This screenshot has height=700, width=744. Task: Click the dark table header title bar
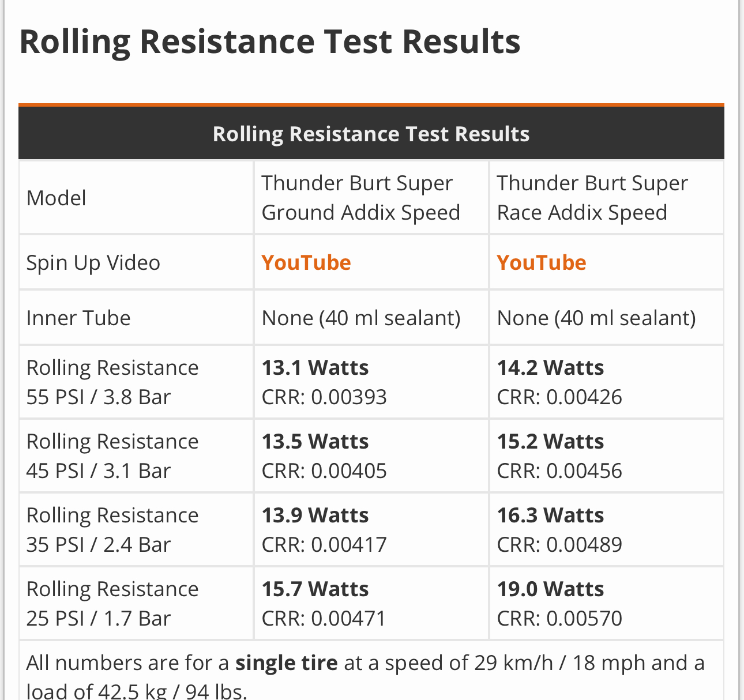click(x=371, y=134)
